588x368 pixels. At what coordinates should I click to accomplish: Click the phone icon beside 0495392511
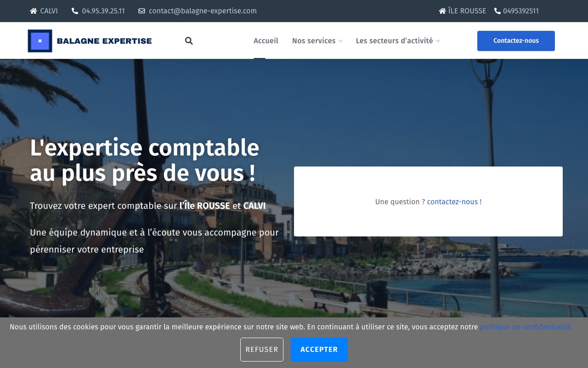(x=498, y=11)
